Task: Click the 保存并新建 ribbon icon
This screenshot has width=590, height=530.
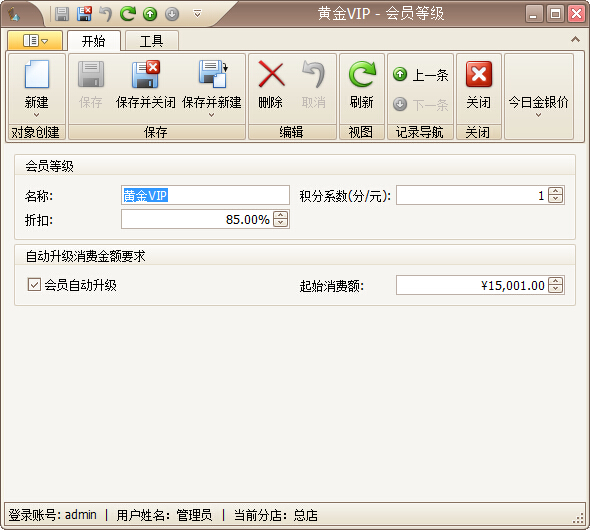Action: [x=212, y=74]
